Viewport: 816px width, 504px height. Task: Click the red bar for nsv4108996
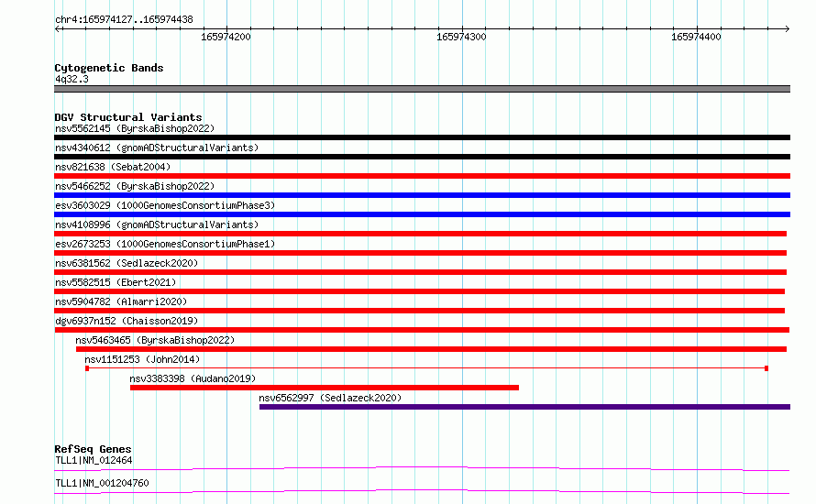[421, 234]
